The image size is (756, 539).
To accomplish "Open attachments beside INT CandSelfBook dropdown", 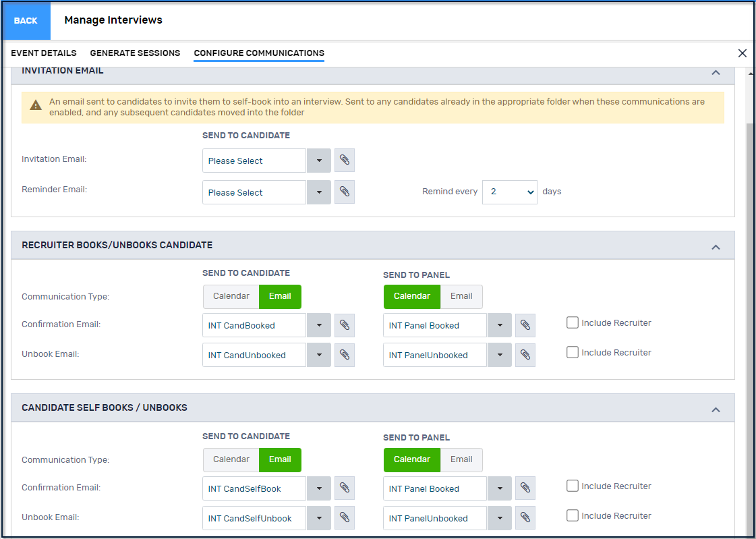I will tap(344, 488).
